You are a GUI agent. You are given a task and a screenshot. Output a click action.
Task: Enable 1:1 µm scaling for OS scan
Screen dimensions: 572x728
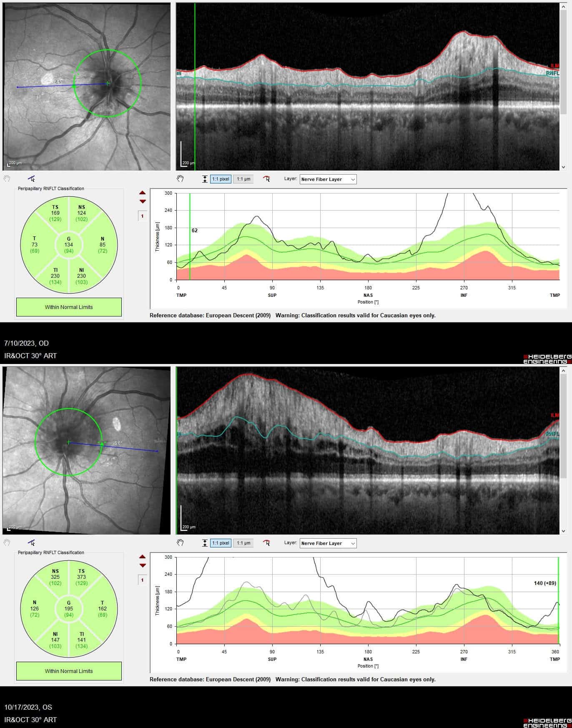(243, 543)
